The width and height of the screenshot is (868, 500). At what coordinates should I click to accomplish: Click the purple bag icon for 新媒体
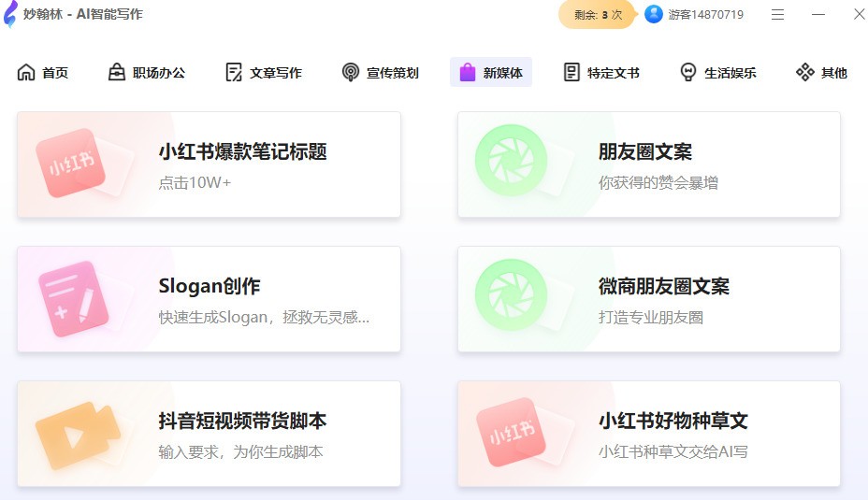point(468,72)
